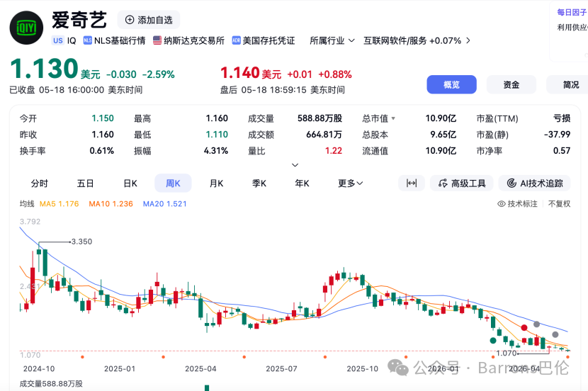The image size is (588, 391).
Task: Click the 量比 value 1.22
Action: (334, 151)
